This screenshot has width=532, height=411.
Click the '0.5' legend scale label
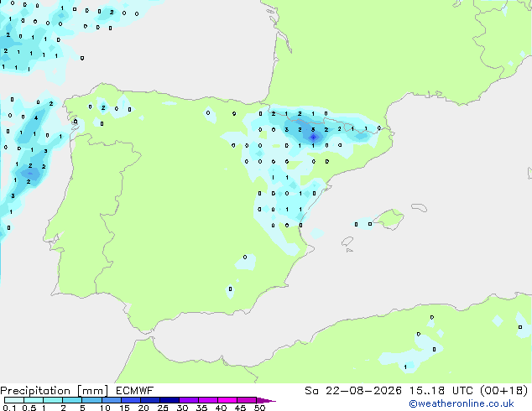[29, 408]
